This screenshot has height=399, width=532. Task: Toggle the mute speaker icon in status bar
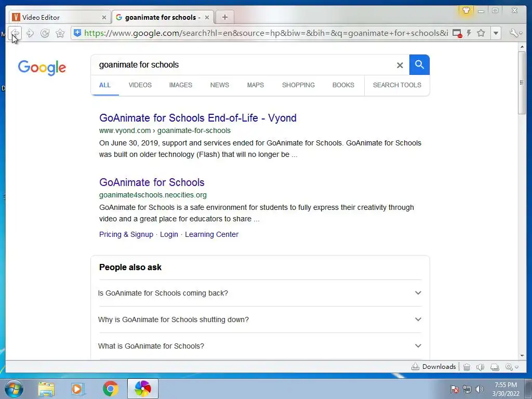point(480,367)
